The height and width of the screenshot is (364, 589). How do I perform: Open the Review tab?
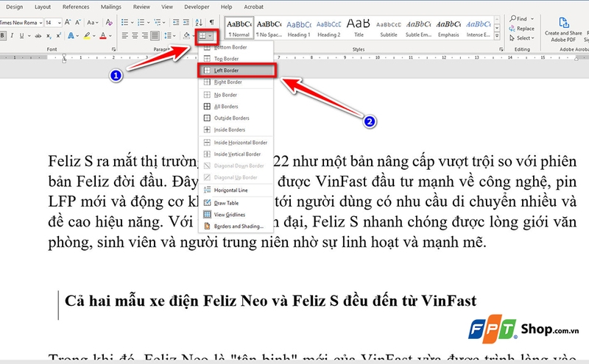pyautogui.click(x=141, y=7)
